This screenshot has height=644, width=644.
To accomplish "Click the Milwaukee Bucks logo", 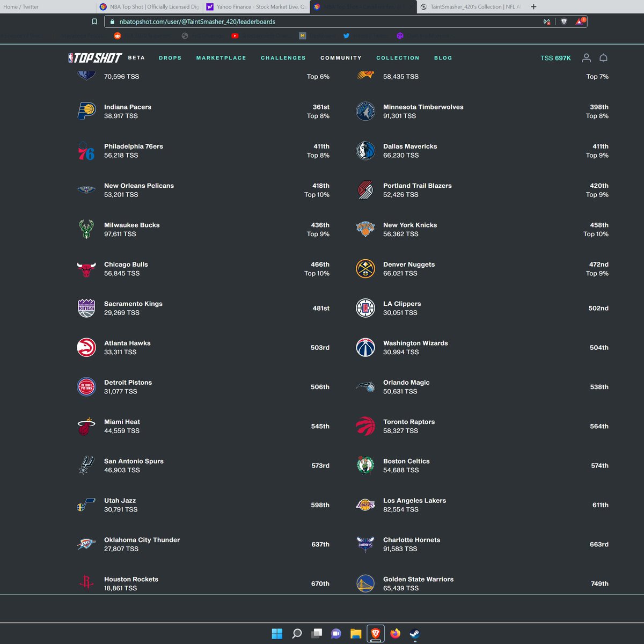I will tap(86, 229).
